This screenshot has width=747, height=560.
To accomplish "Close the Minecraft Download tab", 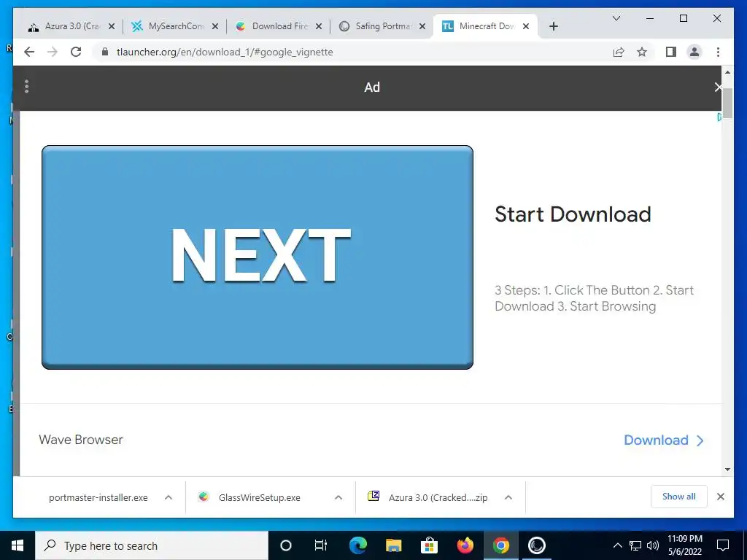I will coord(526,26).
